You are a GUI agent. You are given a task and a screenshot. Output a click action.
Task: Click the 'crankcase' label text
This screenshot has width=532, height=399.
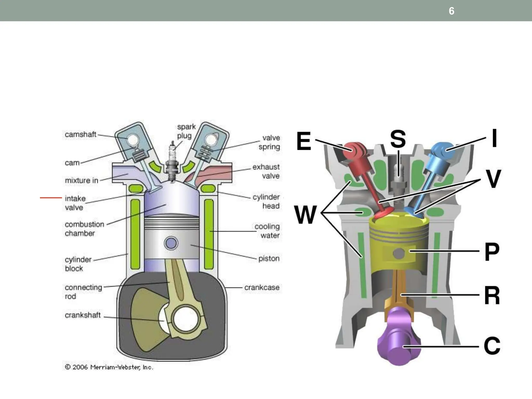point(262,288)
